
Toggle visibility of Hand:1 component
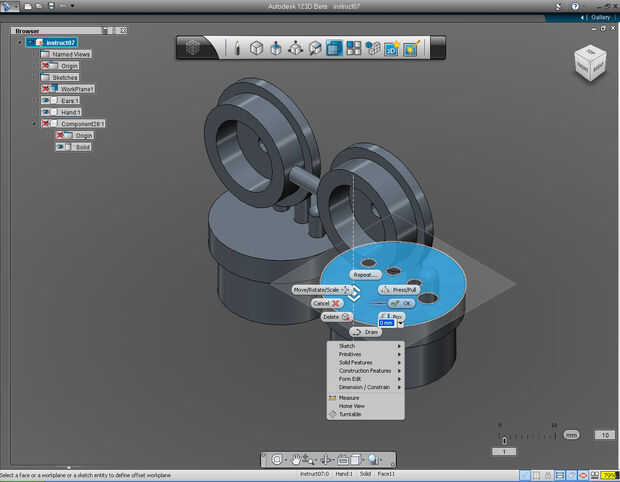click(46, 112)
